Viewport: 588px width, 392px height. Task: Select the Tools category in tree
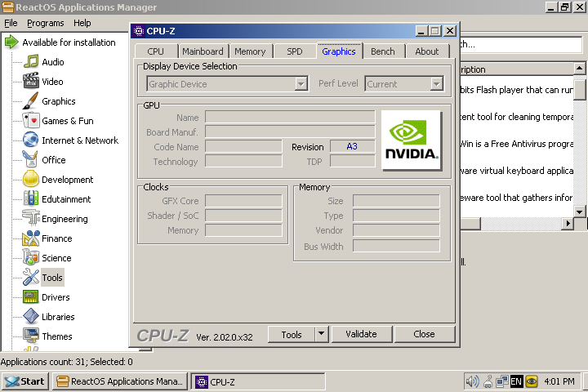coord(52,278)
